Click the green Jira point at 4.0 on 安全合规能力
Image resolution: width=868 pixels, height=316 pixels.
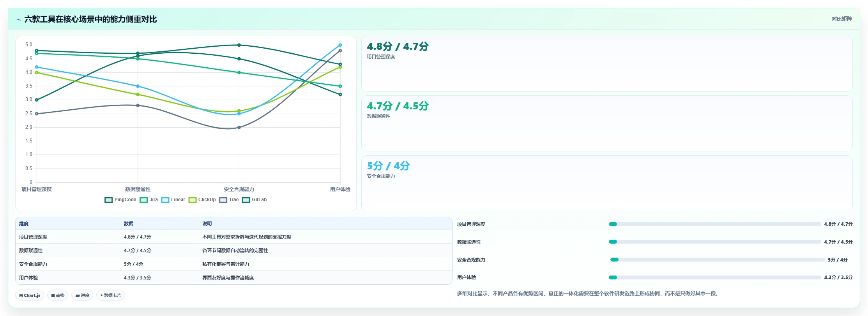[x=239, y=72]
